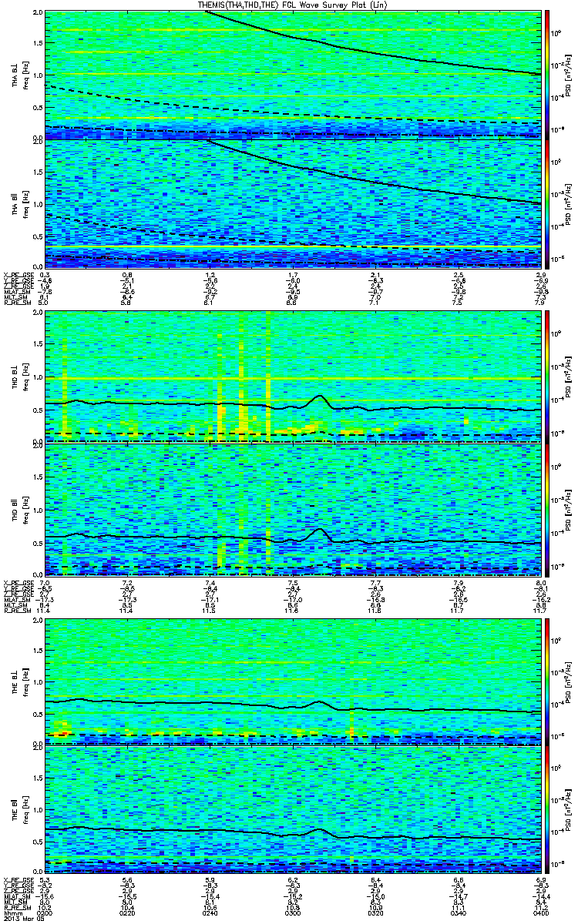The height and width of the screenshot is (924, 578).
Task: Click the PSD color bar beside THE B-parallel panel
Action: [x=547, y=811]
